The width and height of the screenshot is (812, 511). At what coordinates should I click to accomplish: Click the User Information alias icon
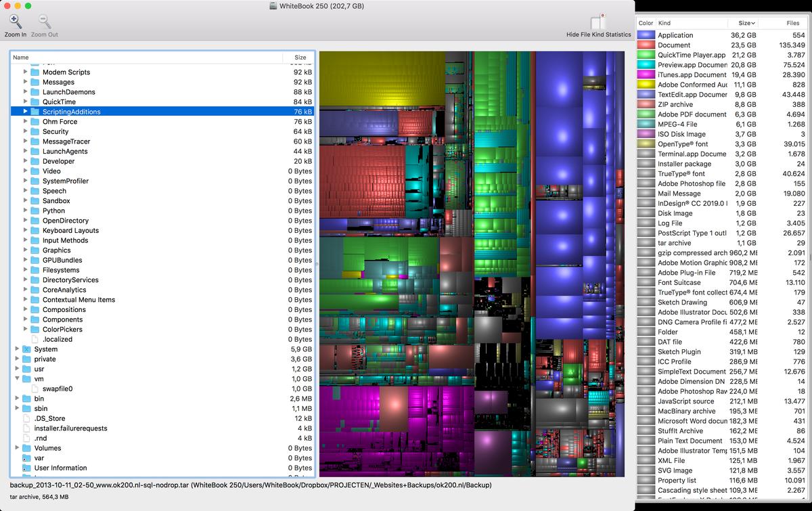pos(27,468)
